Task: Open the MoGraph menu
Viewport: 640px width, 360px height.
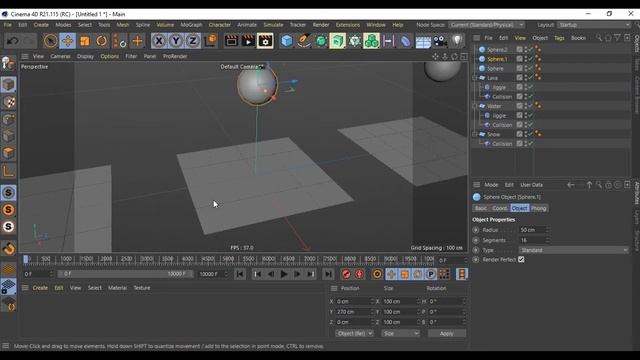Action: click(x=191, y=25)
